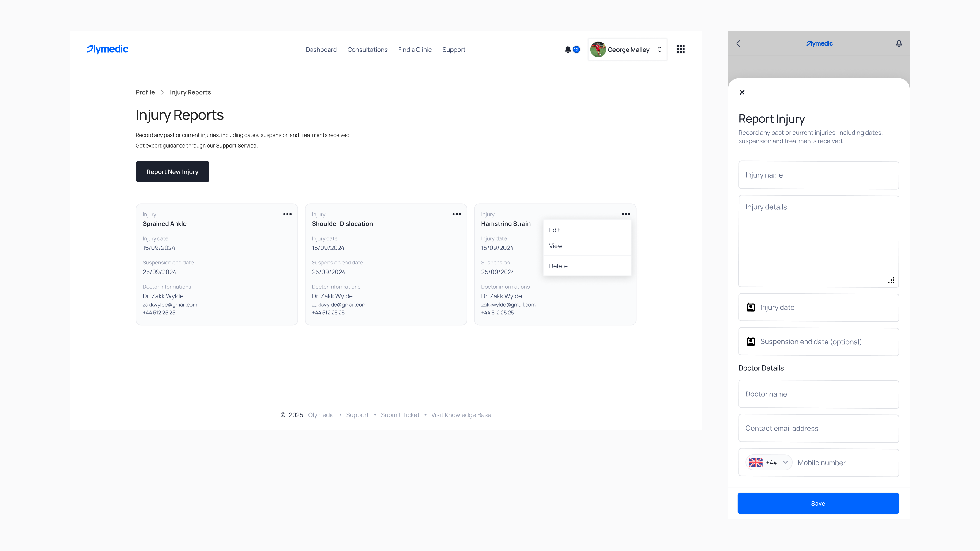Click the calendar icon in Injury date
Viewport: 980px width, 551px height.
[751, 307]
